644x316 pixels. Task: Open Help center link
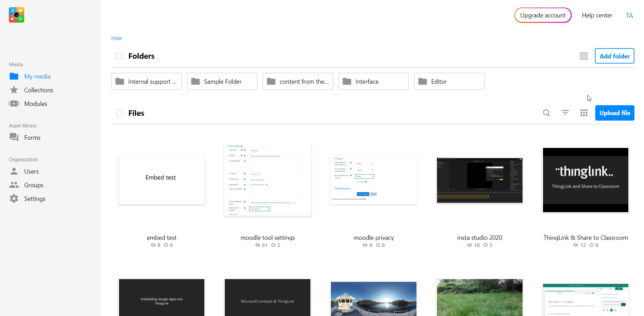pyautogui.click(x=597, y=15)
